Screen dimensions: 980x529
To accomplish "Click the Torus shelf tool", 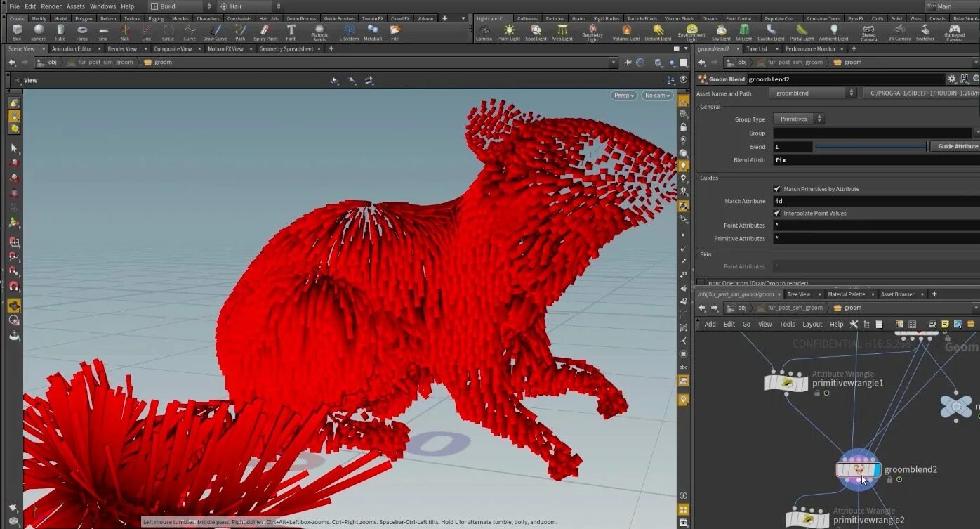I will (81, 32).
